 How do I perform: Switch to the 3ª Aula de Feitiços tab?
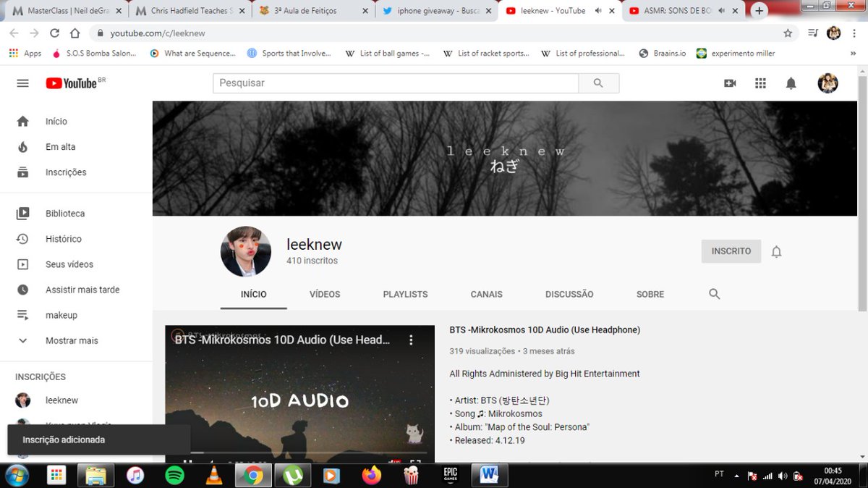tap(313, 11)
